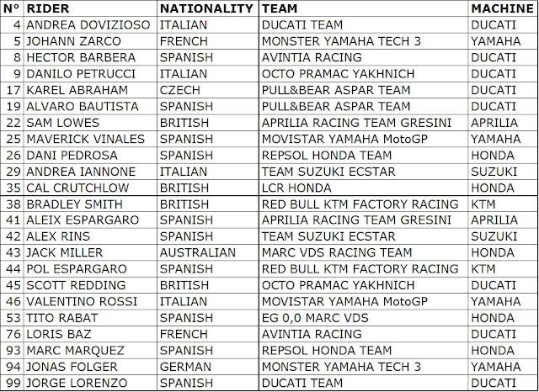Click the RIDER column header
The width and height of the screenshot is (539, 392).
click(x=50, y=8)
